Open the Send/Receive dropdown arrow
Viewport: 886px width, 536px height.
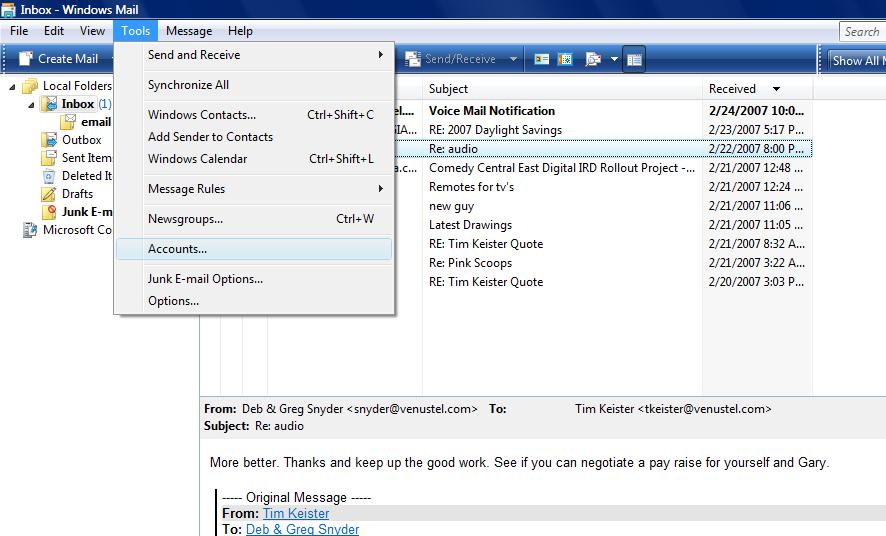(x=513, y=59)
